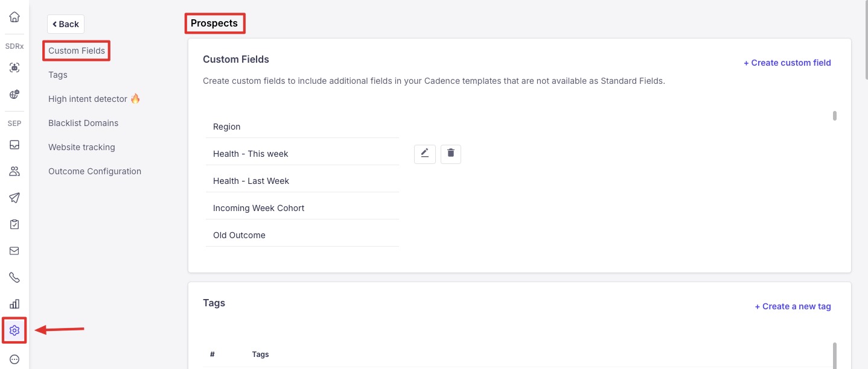The height and width of the screenshot is (369, 868).
Task: Click Create custom field link
Action: click(787, 63)
